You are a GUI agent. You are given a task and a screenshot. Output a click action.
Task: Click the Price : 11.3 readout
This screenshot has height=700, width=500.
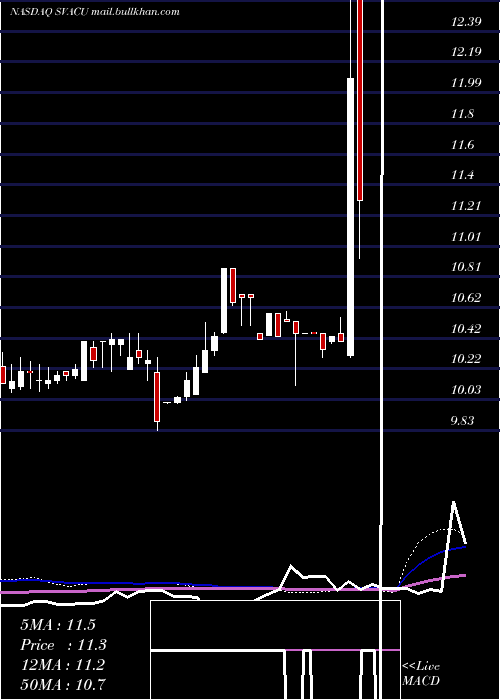(x=63, y=645)
